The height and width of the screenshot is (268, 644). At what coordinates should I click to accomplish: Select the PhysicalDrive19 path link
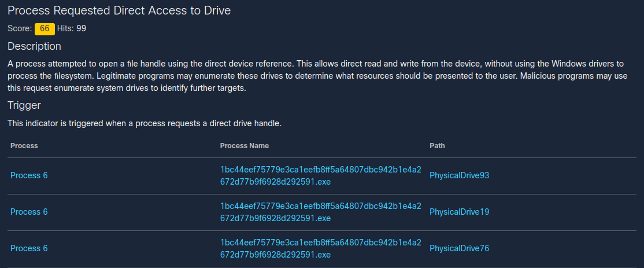(459, 212)
